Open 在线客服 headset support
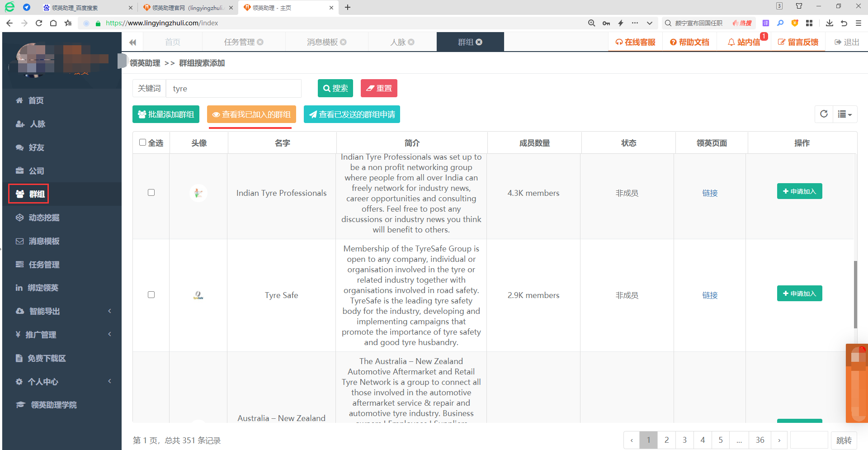Screen dimensions: 868x450 tap(635, 42)
